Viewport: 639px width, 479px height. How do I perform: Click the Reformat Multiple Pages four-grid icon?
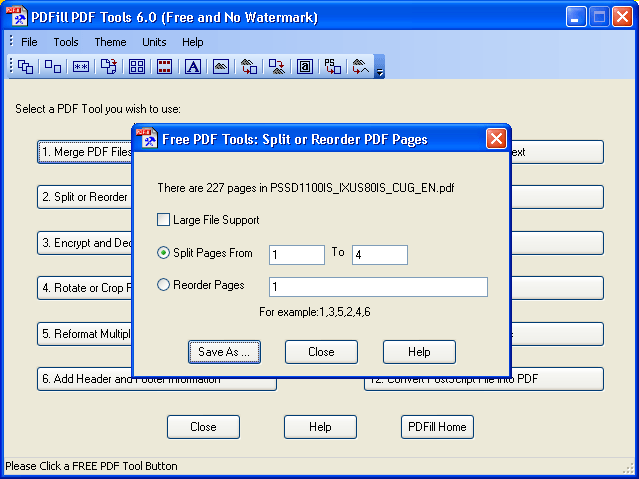tap(137, 66)
